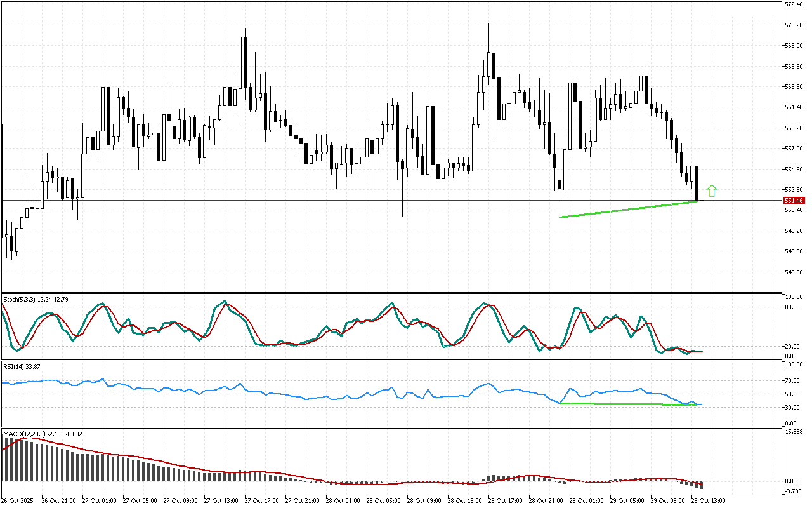Viewport: 812px width, 508px height.
Task: Click the last candlestick on the price chart
Action: coord(697,183)
